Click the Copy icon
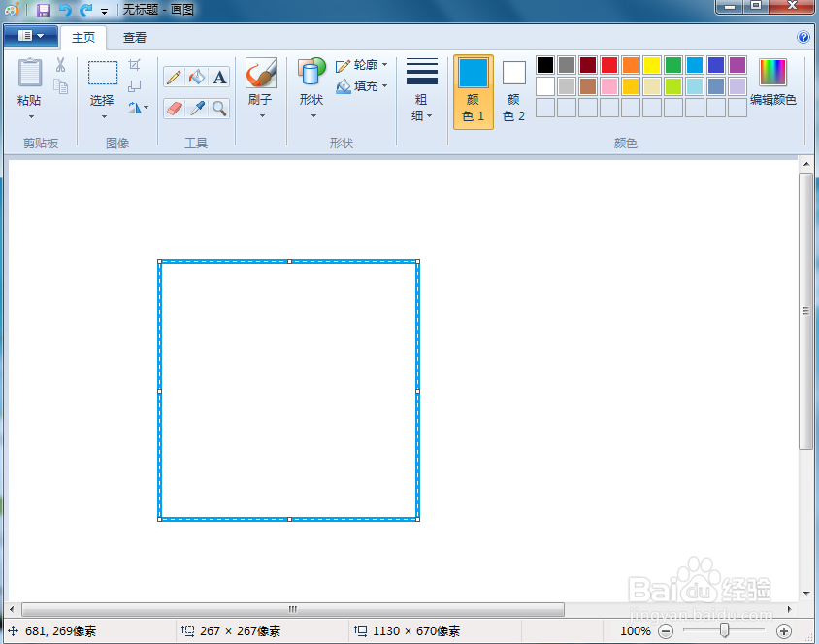 [x=60, y=86]
